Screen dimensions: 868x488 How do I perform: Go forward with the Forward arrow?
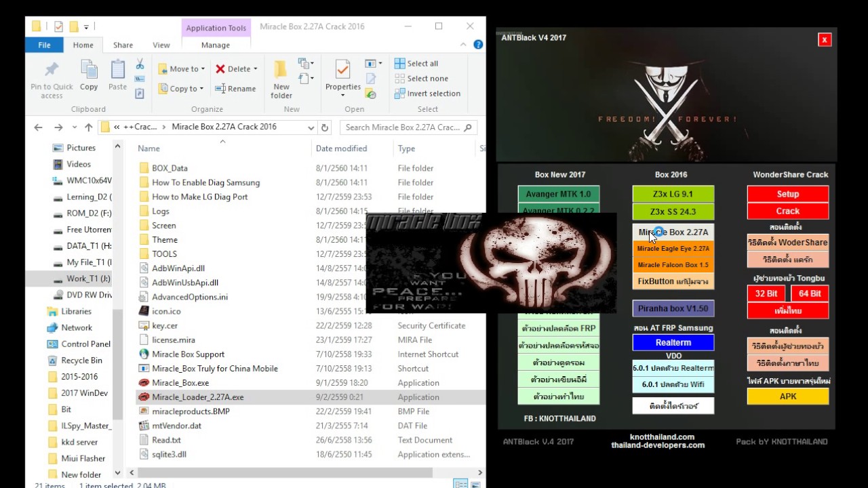(59, 127)
